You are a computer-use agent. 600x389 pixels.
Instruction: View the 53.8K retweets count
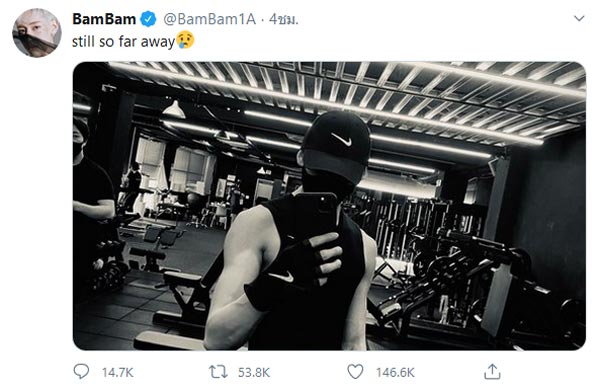[x=254, y=372]
